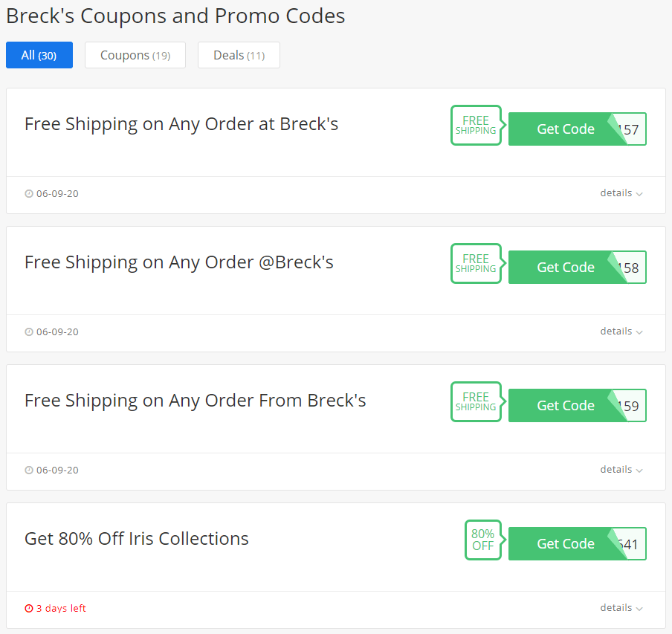This screenshot has height=634, width=672.
Task: Click clock icon next to first 06-09-20 date
Action: (29, 194)
